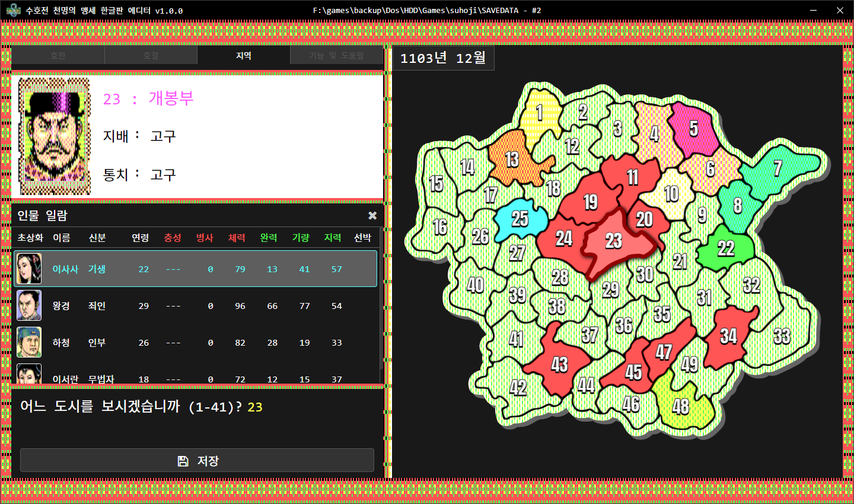Click the 신분 column header

pos(97,238)
